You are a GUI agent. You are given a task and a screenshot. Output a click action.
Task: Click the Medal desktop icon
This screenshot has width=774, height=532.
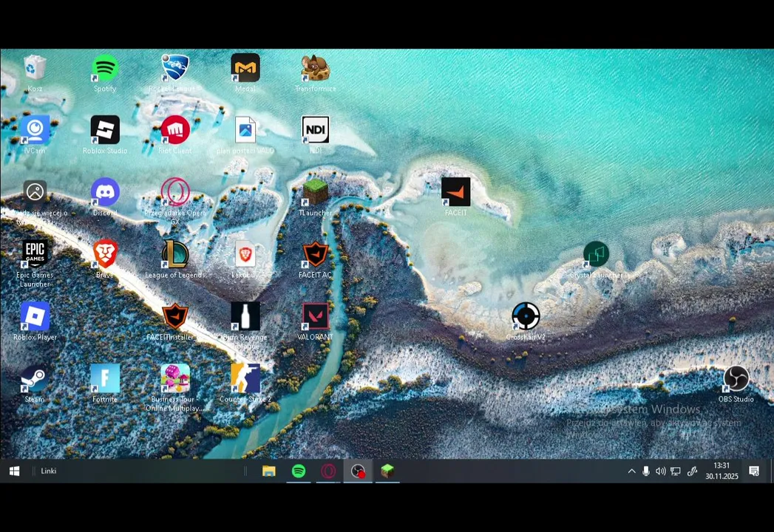(x=245, y=68)
